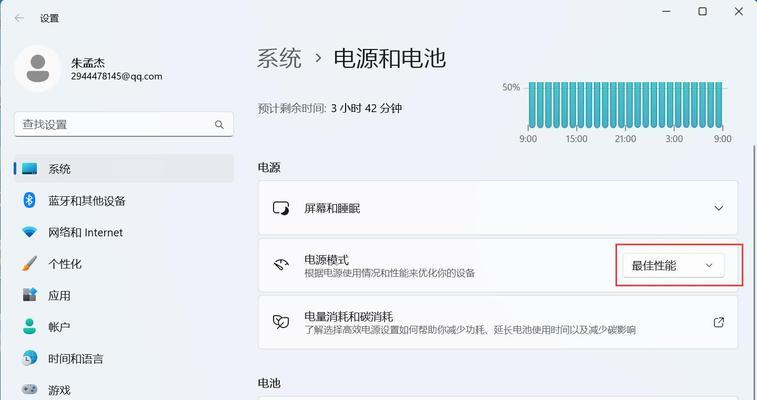Select the 50% chart label
This screenshot has height=400, width=757.
point(511,87)
